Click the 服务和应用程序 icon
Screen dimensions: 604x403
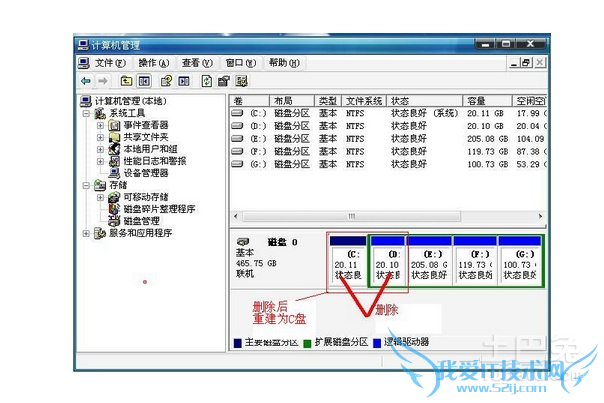(x=100, y=233)
